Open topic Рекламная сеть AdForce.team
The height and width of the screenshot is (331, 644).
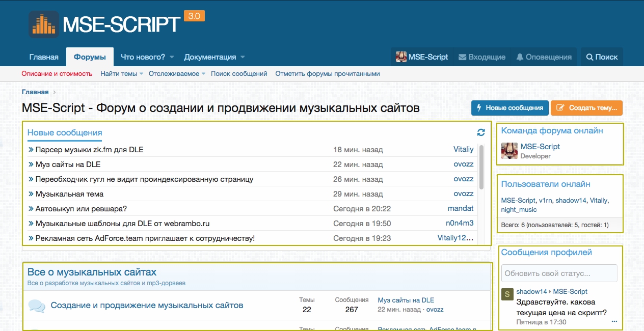[x=145, y=238]
